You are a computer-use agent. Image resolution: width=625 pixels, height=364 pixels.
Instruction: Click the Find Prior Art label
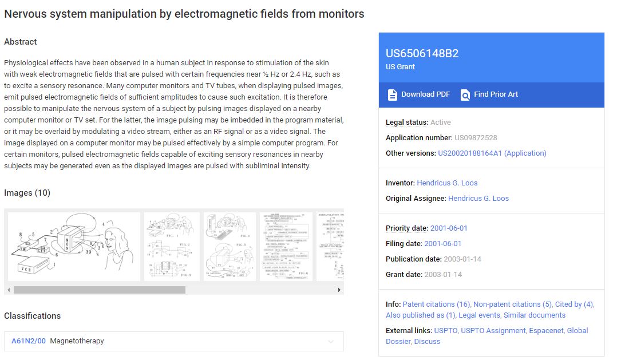click(496, 94)
